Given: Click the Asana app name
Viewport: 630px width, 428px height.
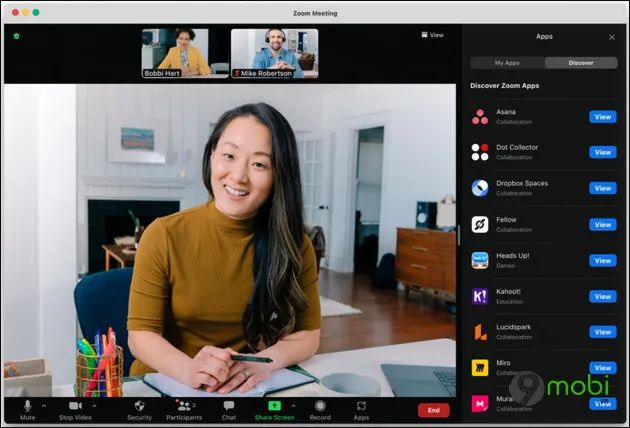Looking at the screenshot, I should click(x=506, y=112).
